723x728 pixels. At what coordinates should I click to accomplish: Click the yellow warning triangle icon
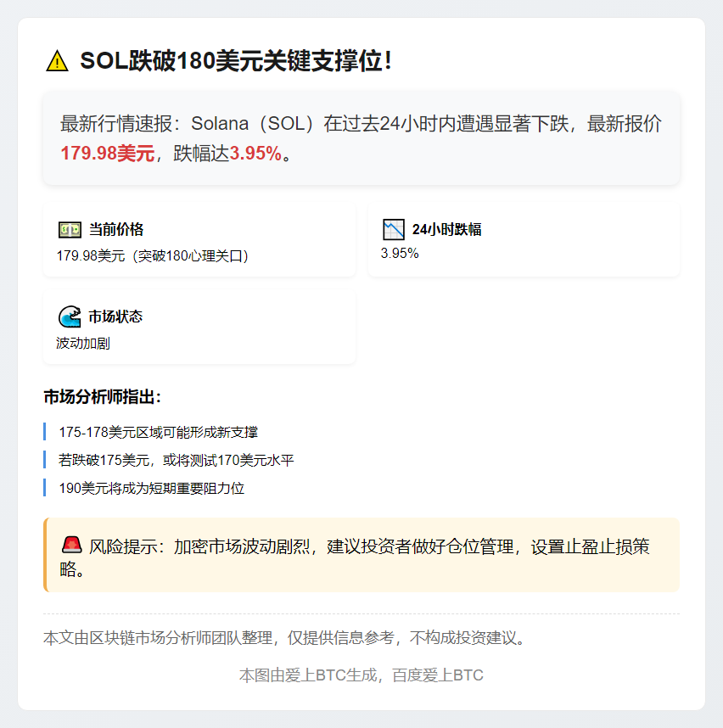coord(57,61)
